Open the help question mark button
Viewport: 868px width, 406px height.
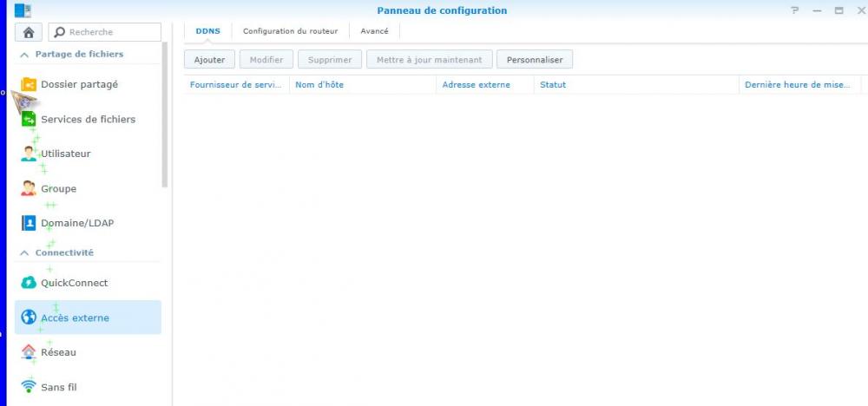pyautogui.click(x=795, y=10)
